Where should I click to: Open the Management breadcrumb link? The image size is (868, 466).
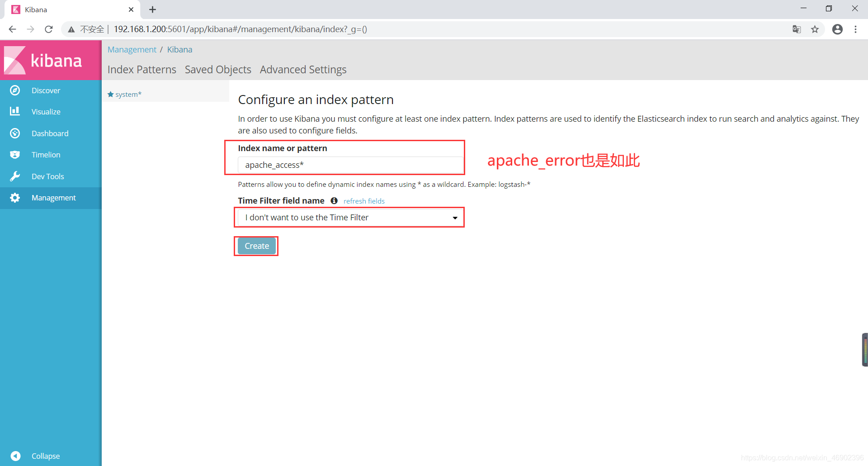click(x=132, y=50)
